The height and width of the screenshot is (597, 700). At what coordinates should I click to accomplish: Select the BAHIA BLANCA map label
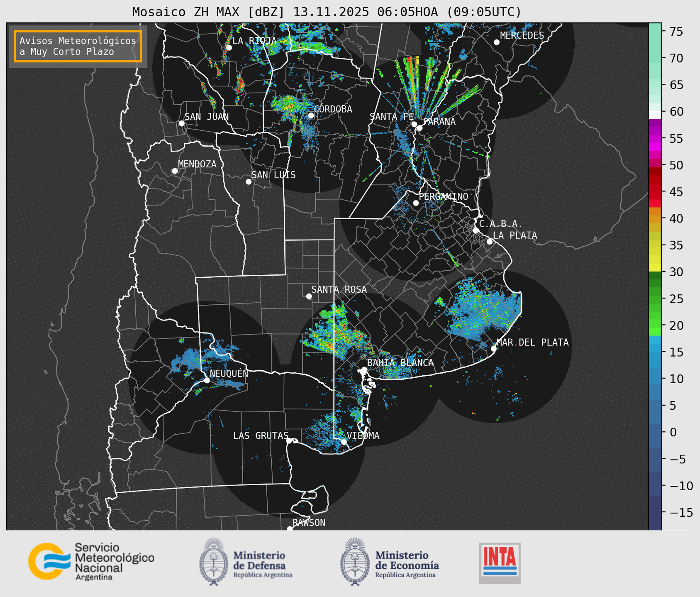pos(400,363)
